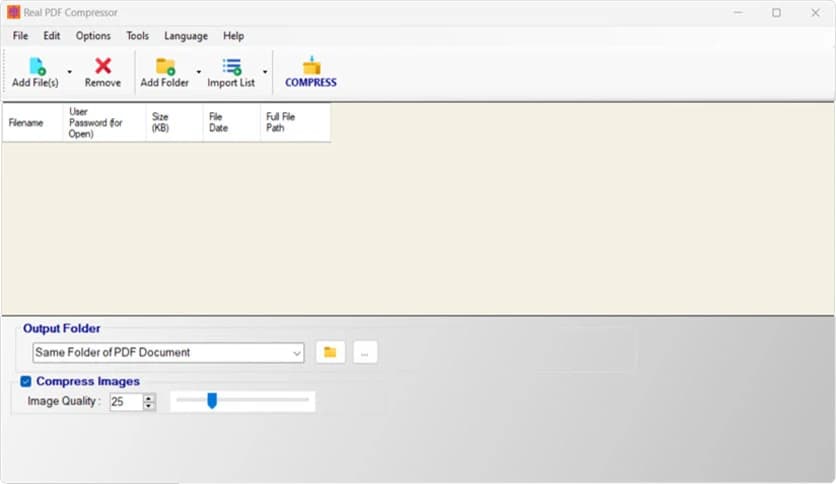Minimize the Real PDF Compressor window
Screen dimensions: 836x484
point(738,12)
